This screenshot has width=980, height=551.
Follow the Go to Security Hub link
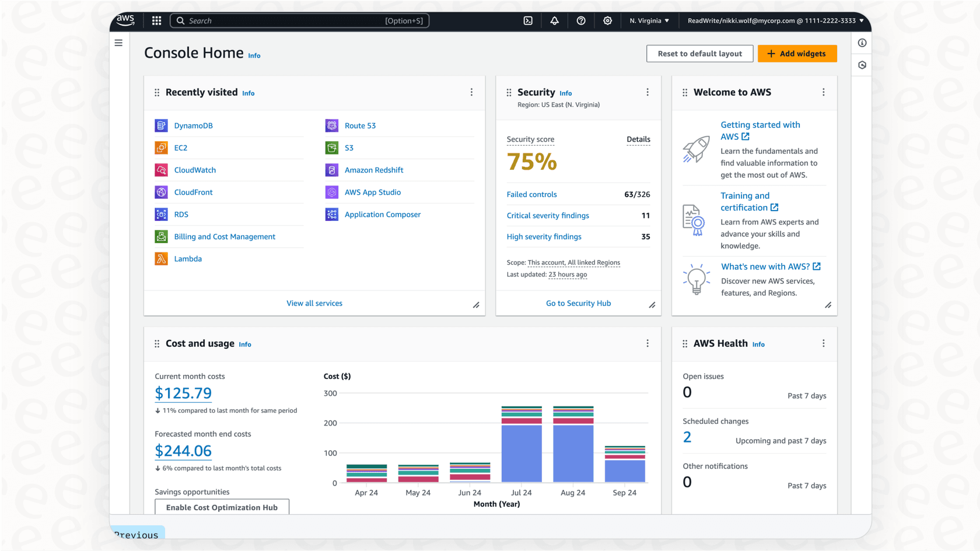point(578,303)
